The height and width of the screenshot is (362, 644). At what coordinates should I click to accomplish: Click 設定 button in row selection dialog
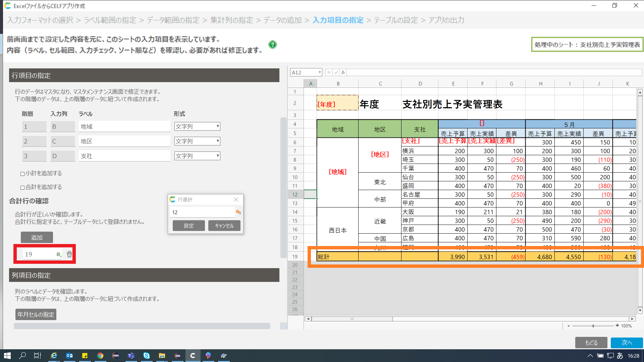click(189, 226)
